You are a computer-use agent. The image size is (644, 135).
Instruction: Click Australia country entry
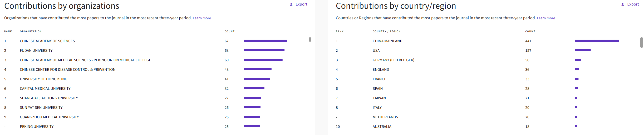coord(382,127)
